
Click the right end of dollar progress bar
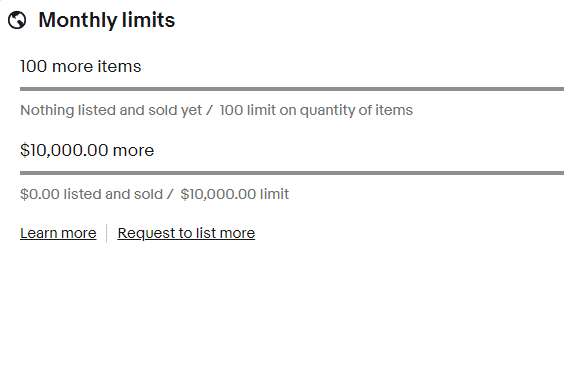561,173
